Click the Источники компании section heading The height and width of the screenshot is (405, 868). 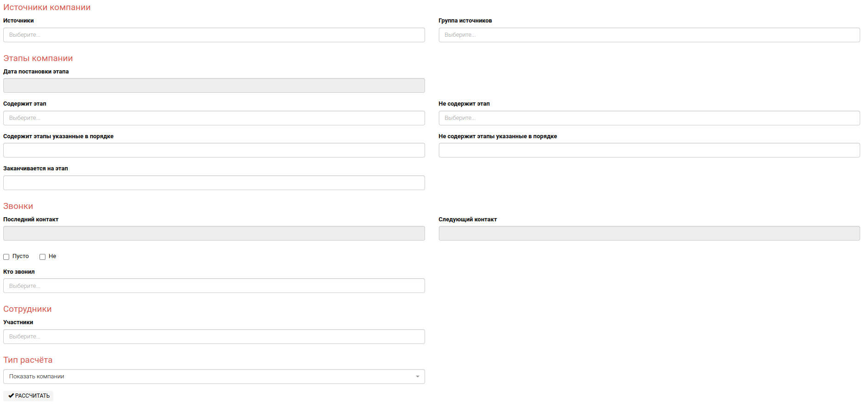tap(47, 7)
